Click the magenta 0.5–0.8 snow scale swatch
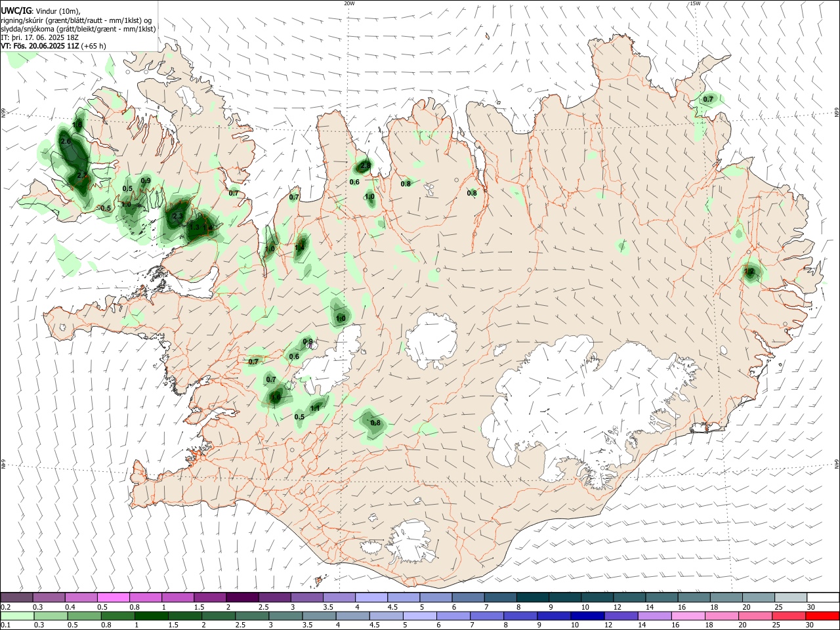This screenshot has height=630, width=840. [x=113, y=597]
